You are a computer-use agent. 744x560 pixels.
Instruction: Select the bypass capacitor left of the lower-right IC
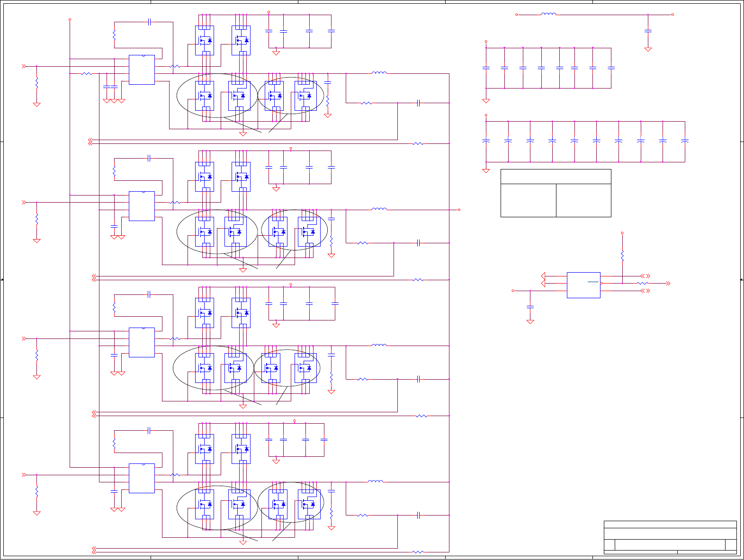tap(530, 307)
